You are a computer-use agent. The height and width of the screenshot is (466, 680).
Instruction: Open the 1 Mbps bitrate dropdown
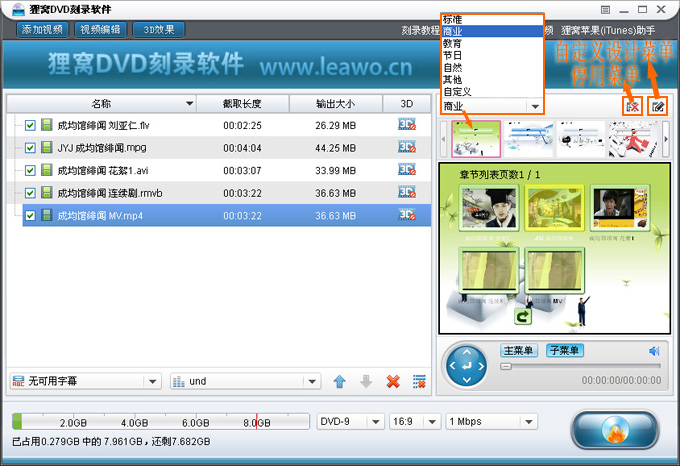pyautogui.click(x=492, y=421)
